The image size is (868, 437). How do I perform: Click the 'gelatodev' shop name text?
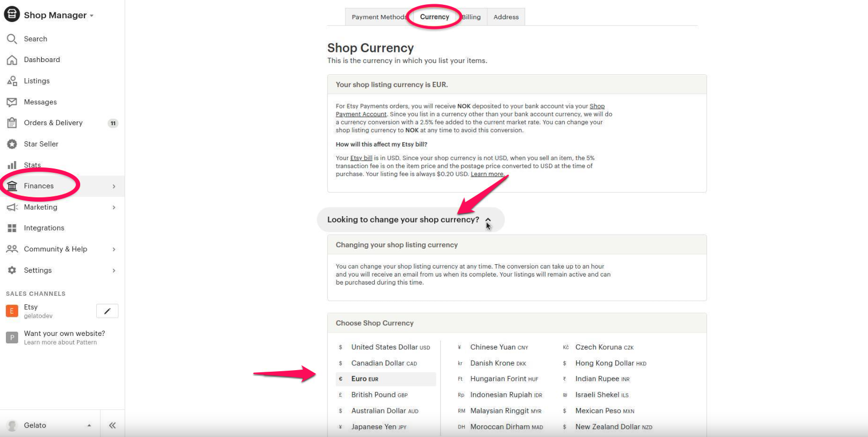(x=38, y=316)
